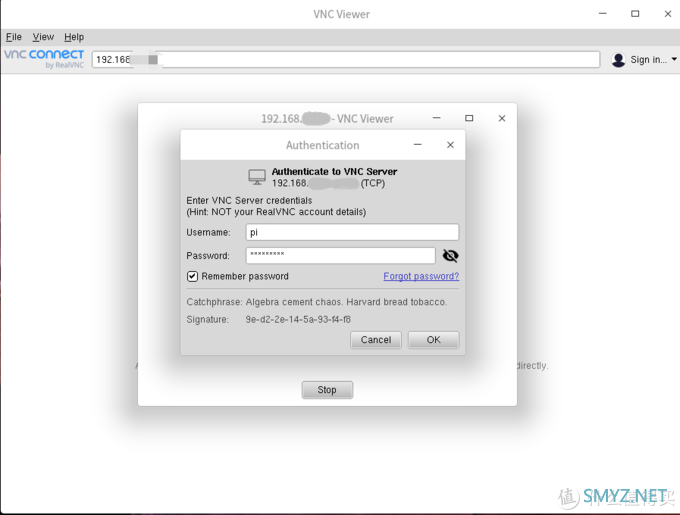The image size is (680, 515).
Task: Expand the Sign in dropdown arrow
Action: pyautogui.click(x=673, y=59)
